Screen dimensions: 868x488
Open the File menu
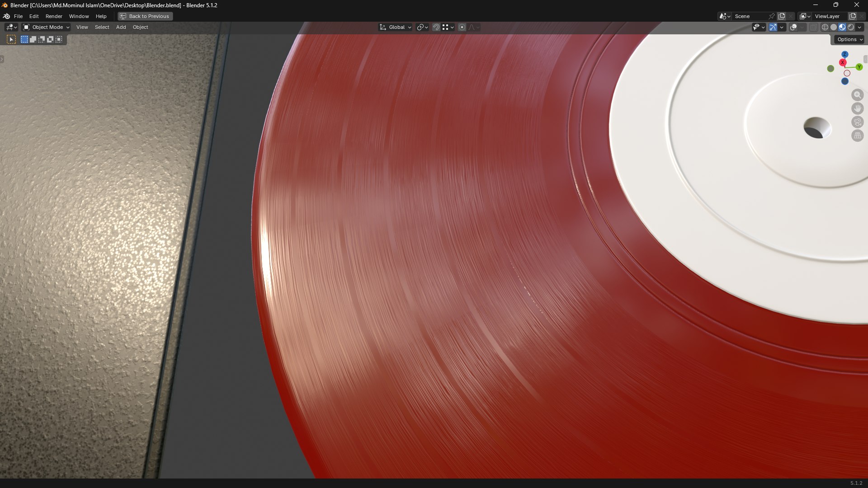pyautogui.click(x=18, y=16)
